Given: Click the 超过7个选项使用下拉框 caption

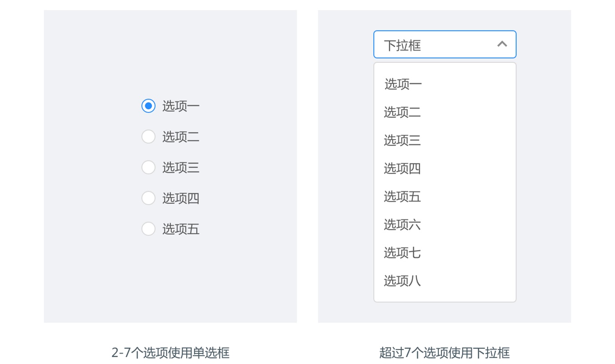Looking at the screenshot, I should (x=444, y=353).
